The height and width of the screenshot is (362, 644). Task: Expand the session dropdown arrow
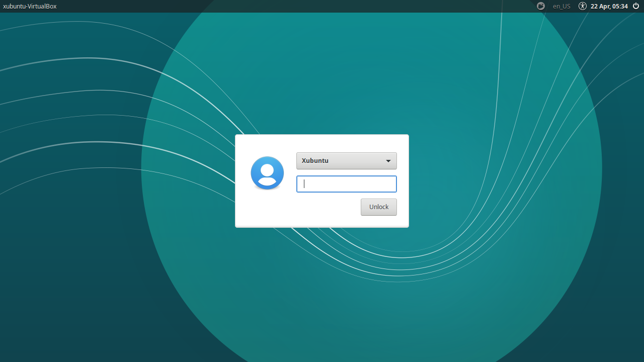click(x=388, y=160)
